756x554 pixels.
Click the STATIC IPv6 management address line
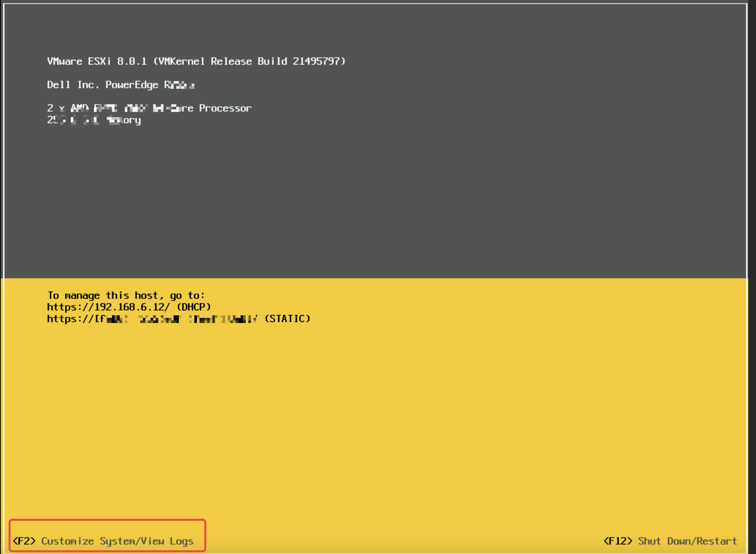(178, 319)
